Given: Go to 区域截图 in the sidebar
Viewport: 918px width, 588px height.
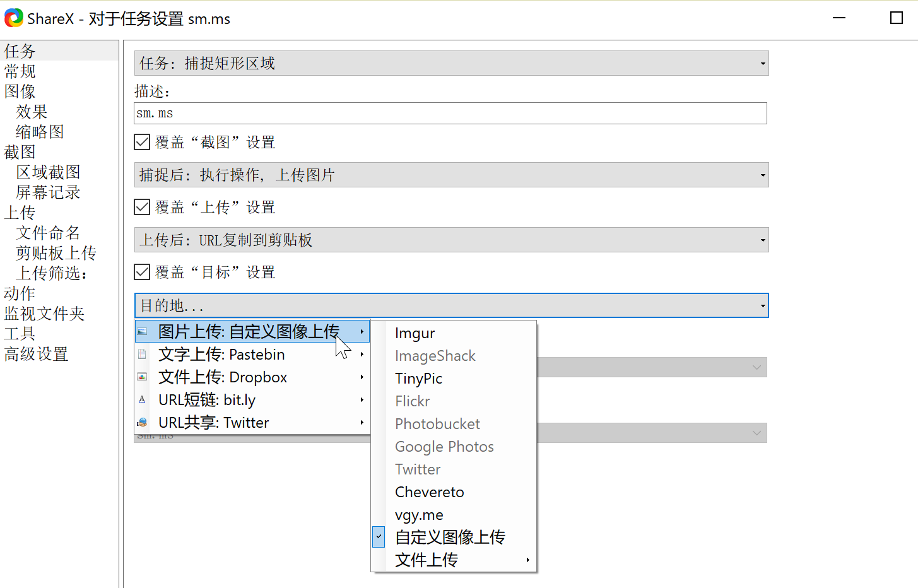Looking at the screenshot, I should 48,172.
